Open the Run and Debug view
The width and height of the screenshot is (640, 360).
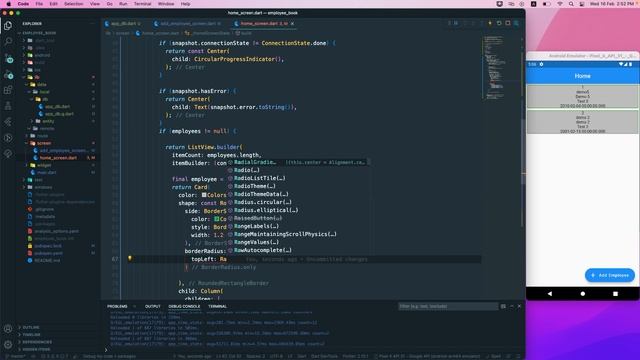point(8,75)
